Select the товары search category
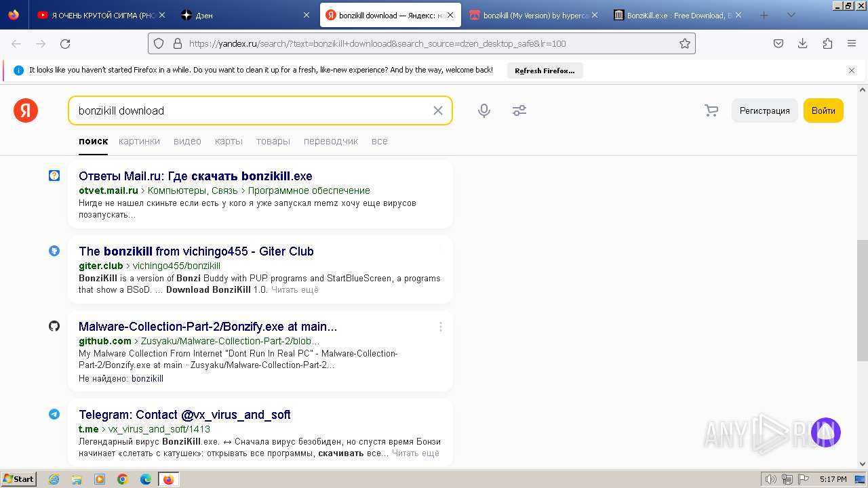The width and height of the screenshot is (868, 488). 273,141
